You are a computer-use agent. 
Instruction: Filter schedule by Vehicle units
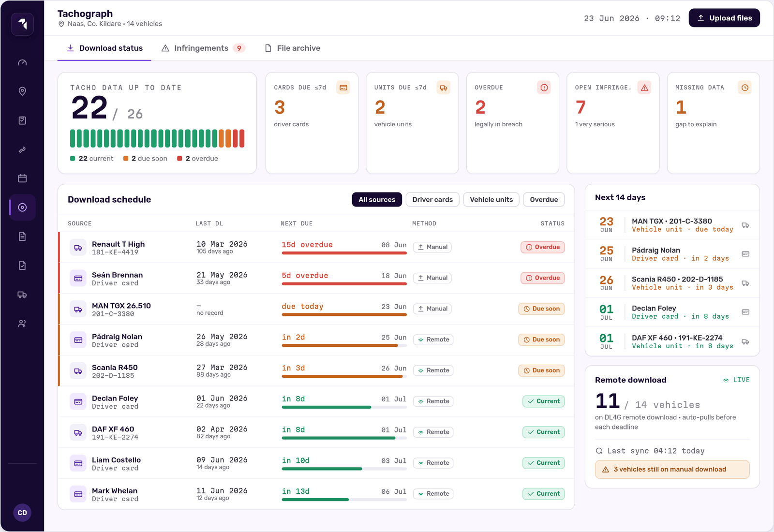[x=491, y=200]
